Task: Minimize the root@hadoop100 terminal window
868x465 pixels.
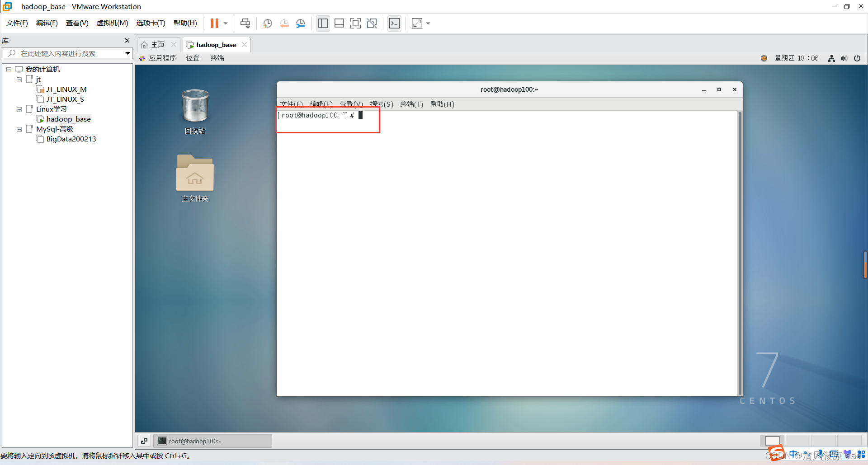Action: tap(704, 90)
